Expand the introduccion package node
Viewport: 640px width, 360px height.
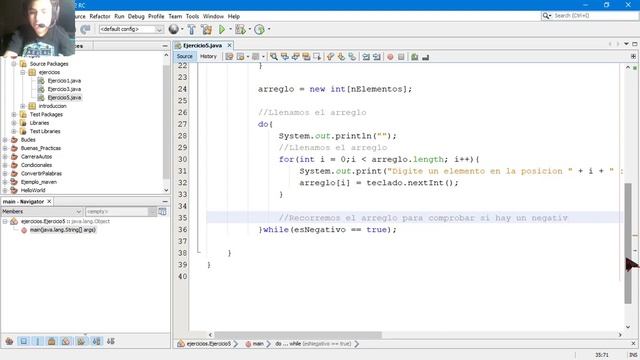23,106
